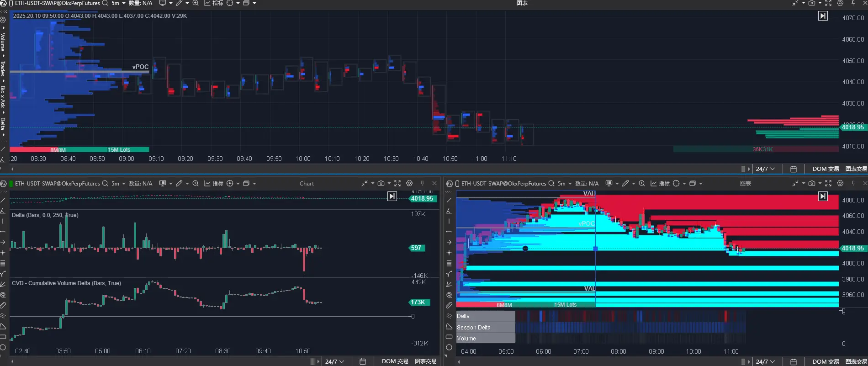Image resolution: width=868 pixels, height=366 pixels.
Task: Open settings gear in VAH profile panel header
Action: (840, 183)
